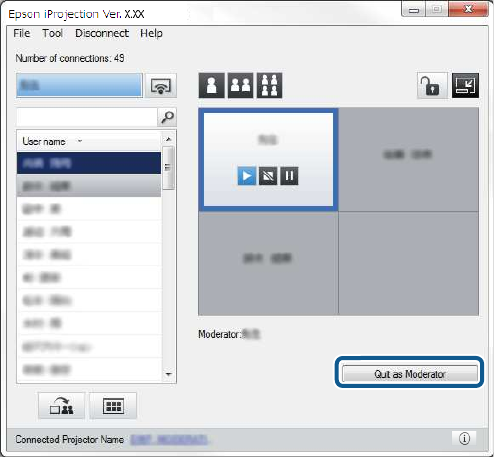The width and height of the screenshot is (494, 457).
Task: Pause projection in the active panel
Action: [289, 176]
